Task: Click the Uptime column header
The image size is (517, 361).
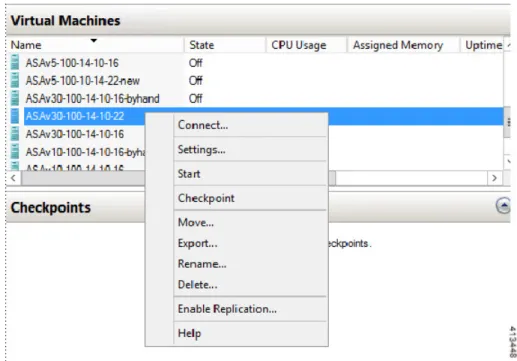Action: coord(483,45)
